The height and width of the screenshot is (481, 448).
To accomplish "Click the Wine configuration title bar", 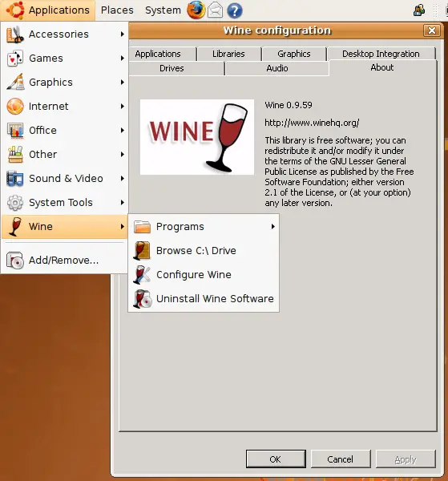I will (277, 30).
